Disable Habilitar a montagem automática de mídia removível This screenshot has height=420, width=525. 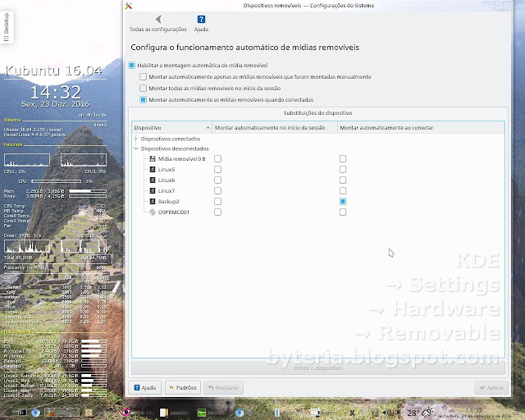click(131, 66)
